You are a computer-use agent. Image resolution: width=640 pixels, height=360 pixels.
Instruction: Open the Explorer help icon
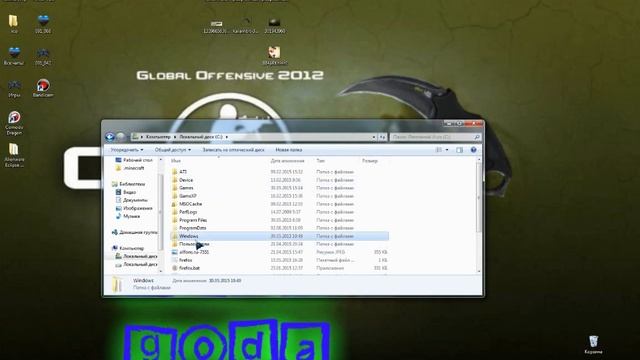(473, 150)
